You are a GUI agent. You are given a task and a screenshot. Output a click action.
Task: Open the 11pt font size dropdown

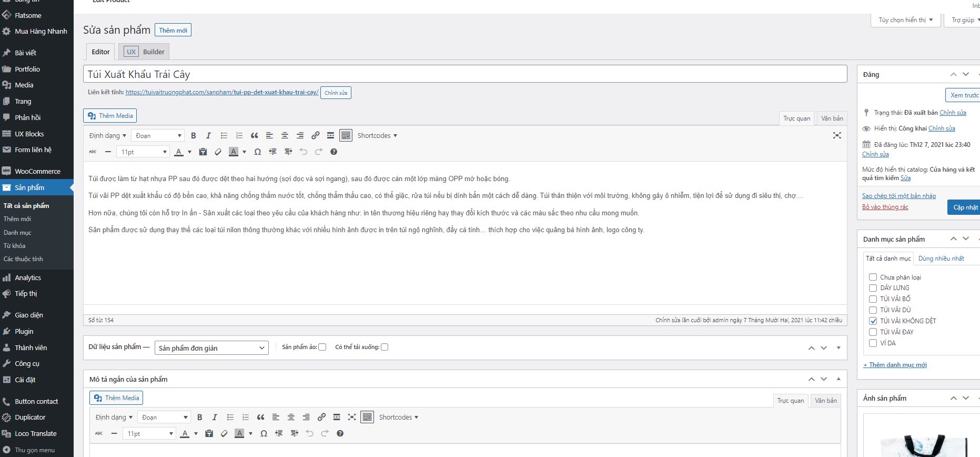coord(143,152)
